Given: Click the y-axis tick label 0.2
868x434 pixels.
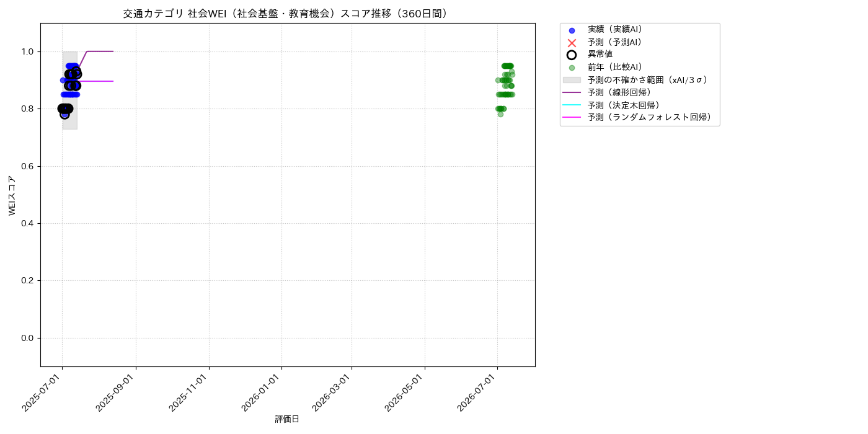Looking at the screenshot, I should (x=27, y=281).
